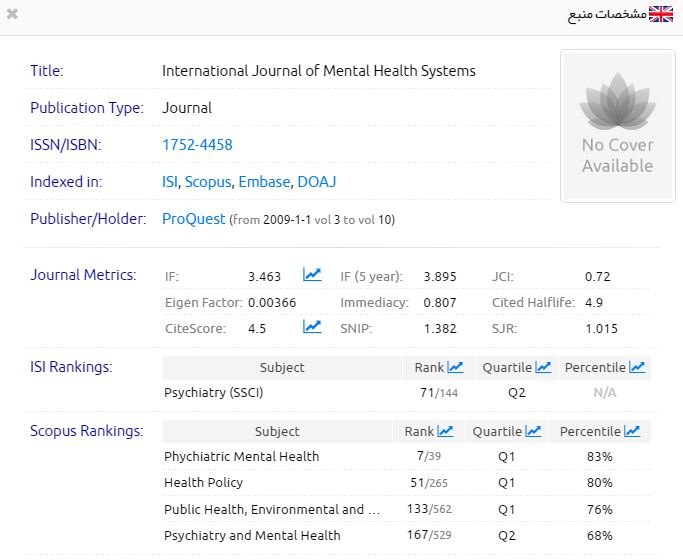Switch language via the UK flag icon

coord(661,14)
